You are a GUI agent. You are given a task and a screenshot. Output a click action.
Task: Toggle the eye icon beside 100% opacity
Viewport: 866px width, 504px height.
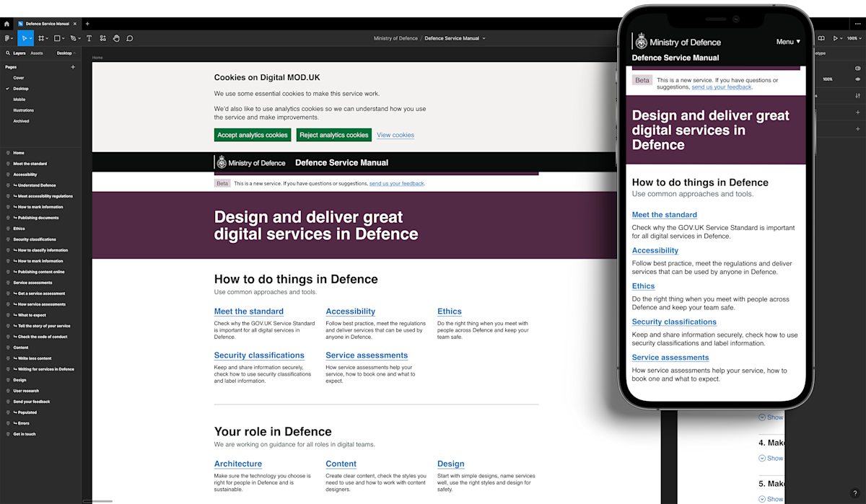(x=858, y=79)
